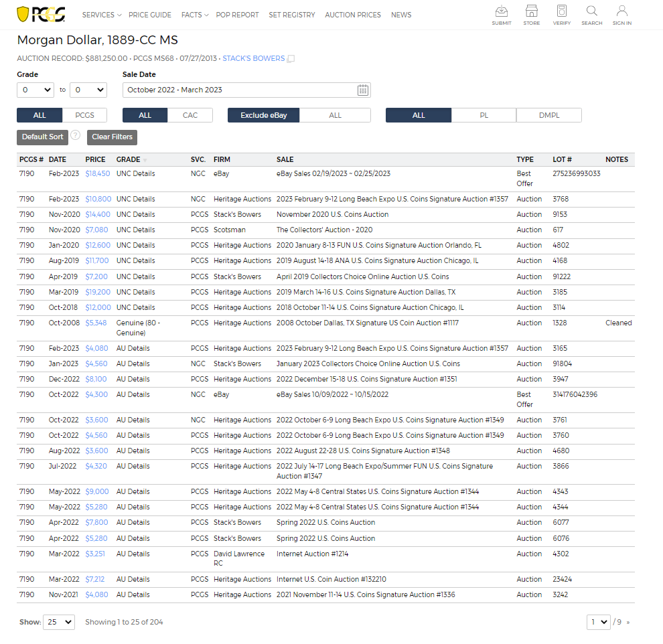The height and width of the screenshot is (644, 663).
Task: Click the David Lawrence RC firm cell
Action: click(x=239, y=558)
